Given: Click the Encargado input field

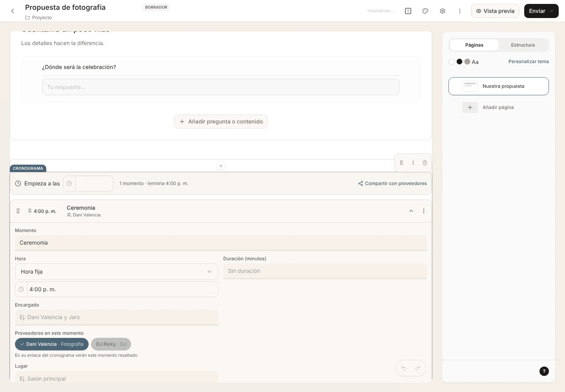Looking at the screenshot, I should (x=117, y=318).
